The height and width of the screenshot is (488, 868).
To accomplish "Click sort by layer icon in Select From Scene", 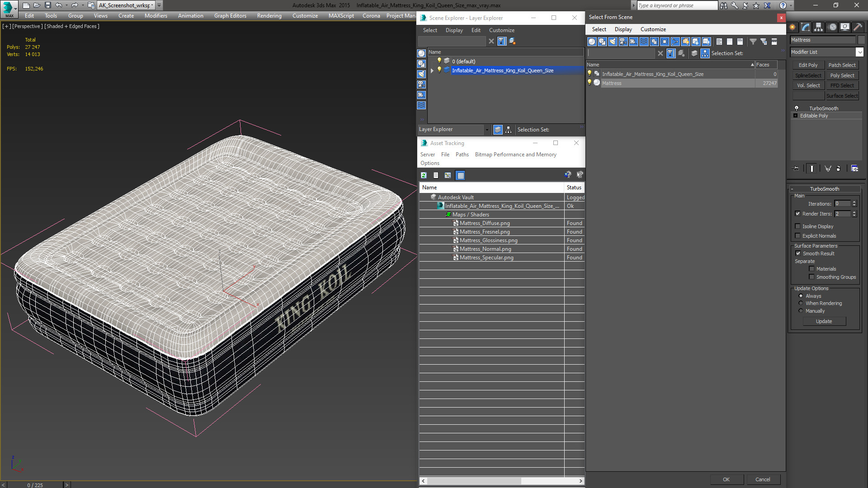I will pos(694,53).
